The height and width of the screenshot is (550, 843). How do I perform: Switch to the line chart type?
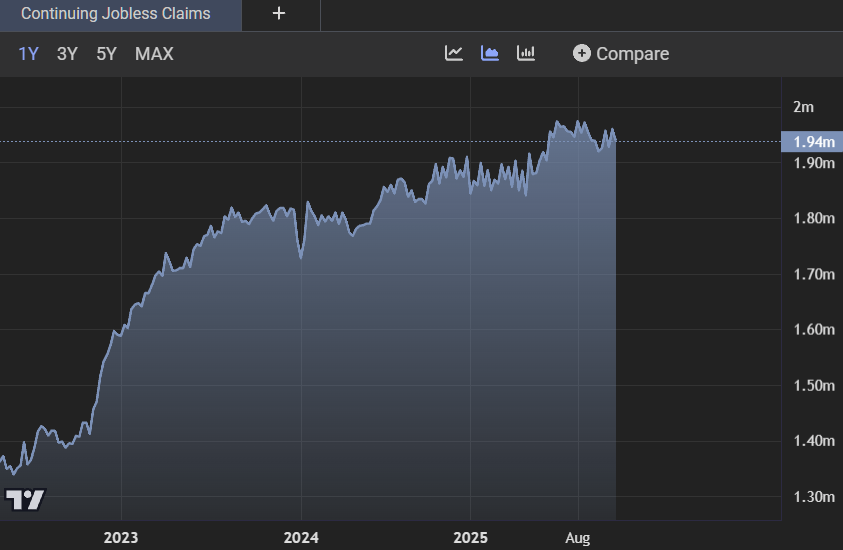coord(454,53)
